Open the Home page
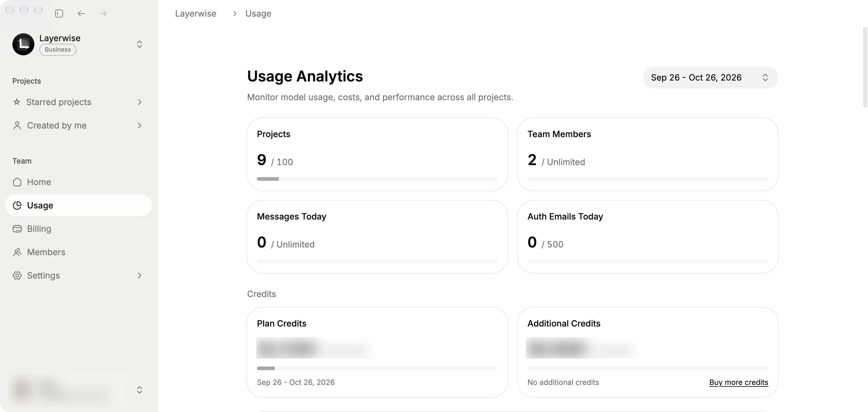 click(x=78, y=182)
